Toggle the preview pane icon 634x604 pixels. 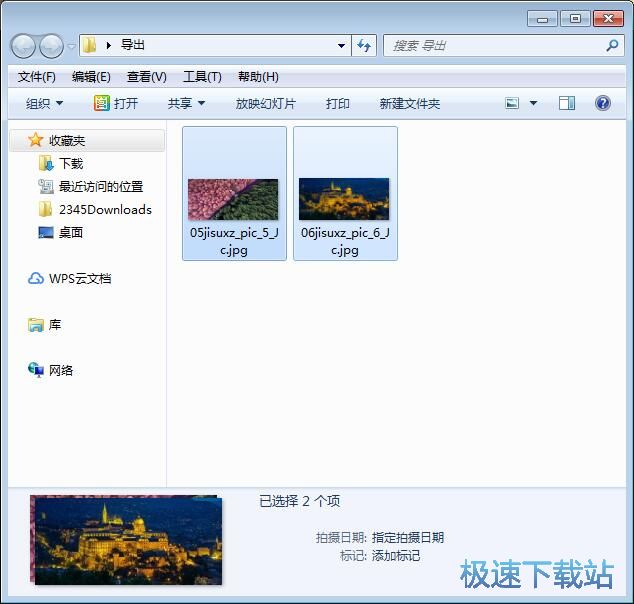(x=567, y=103)
